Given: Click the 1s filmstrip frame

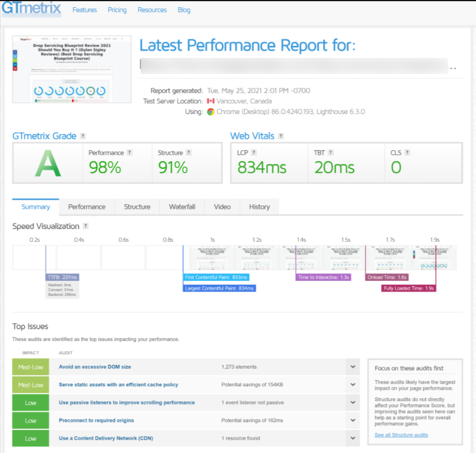Looking at the screenshot, I should tap(212, 258).
